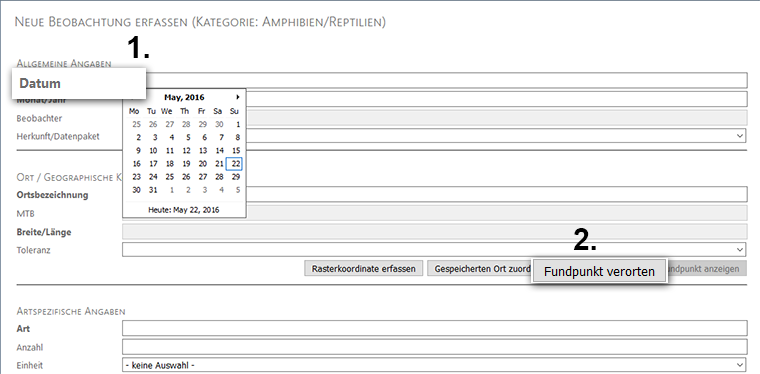Click 'Rasterkoordinate erfassen' button
This screenshot has height=374, width=760.
click(364, 268)
